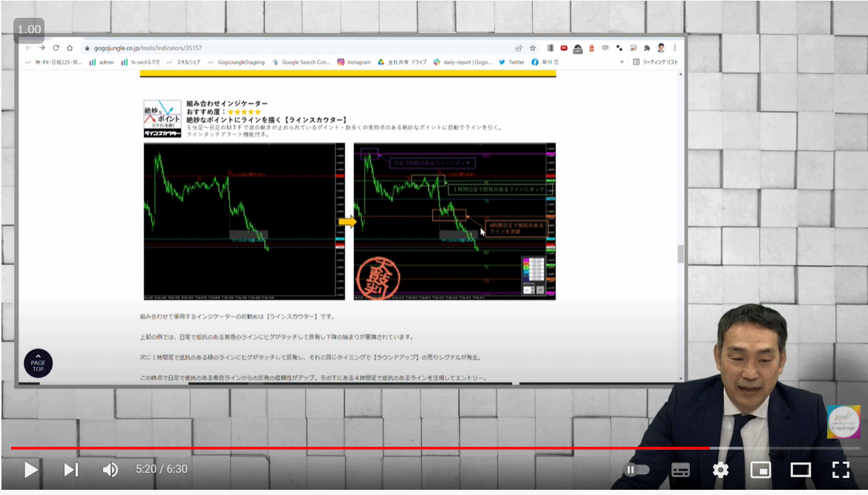Enter fullscreen mode
This screenshot has width=868, height=495.
pos(840,469)
